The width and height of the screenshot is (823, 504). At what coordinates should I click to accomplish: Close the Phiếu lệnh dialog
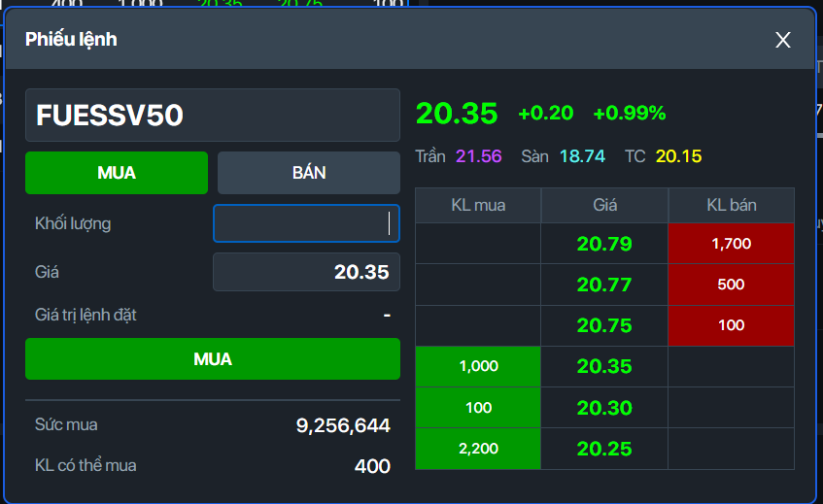pyautogui.click(x=782, y=40)
